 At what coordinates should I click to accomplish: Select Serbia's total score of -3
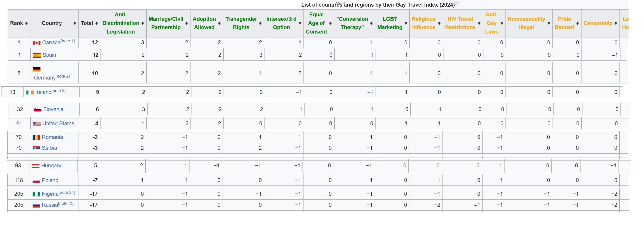coord(95,148)
